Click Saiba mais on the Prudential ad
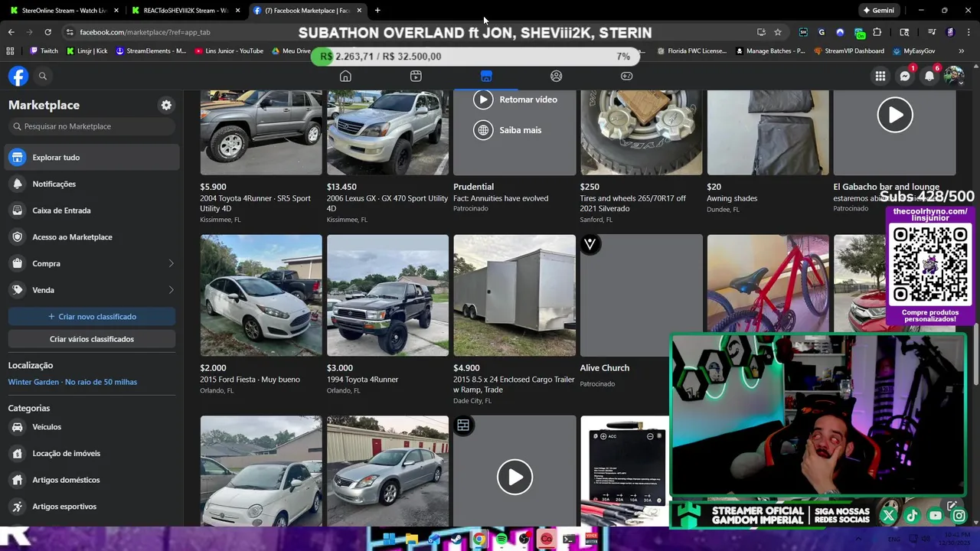Image resolution: width=980 pixels, height=551 pixels. [508, 130]
